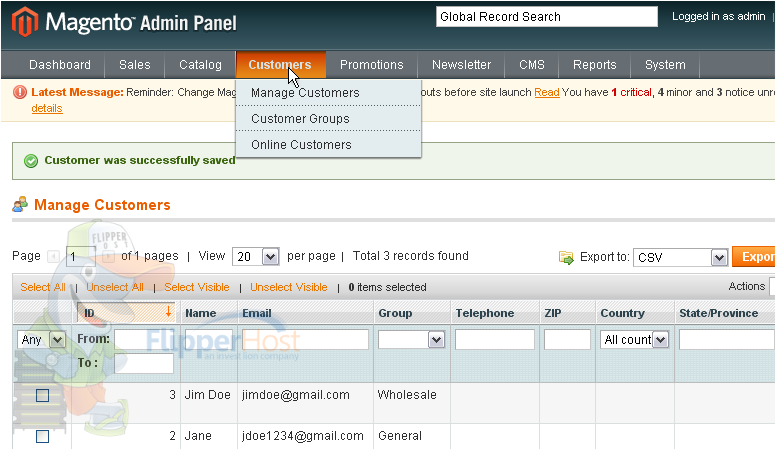Click the page number input field
Screen dimensions: 776x450
[80, 256]
